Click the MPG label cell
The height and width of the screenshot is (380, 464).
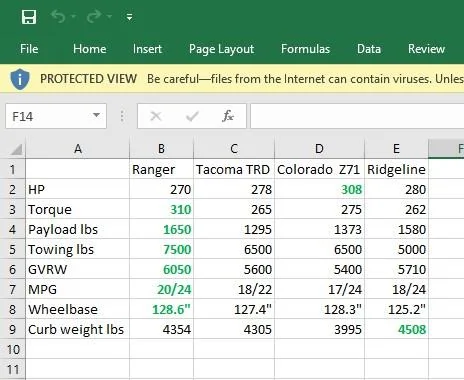coord(78,289)
